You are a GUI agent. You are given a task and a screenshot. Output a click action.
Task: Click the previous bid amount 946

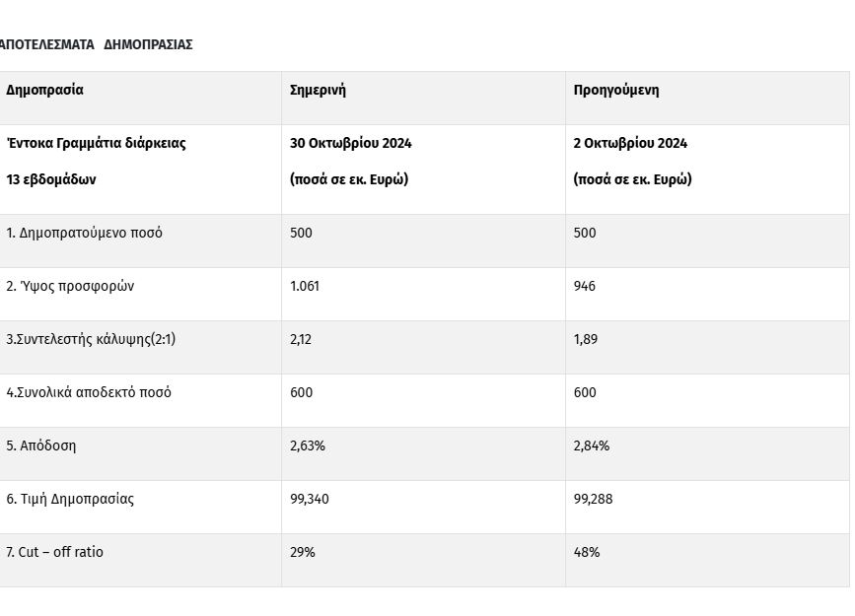585,286
